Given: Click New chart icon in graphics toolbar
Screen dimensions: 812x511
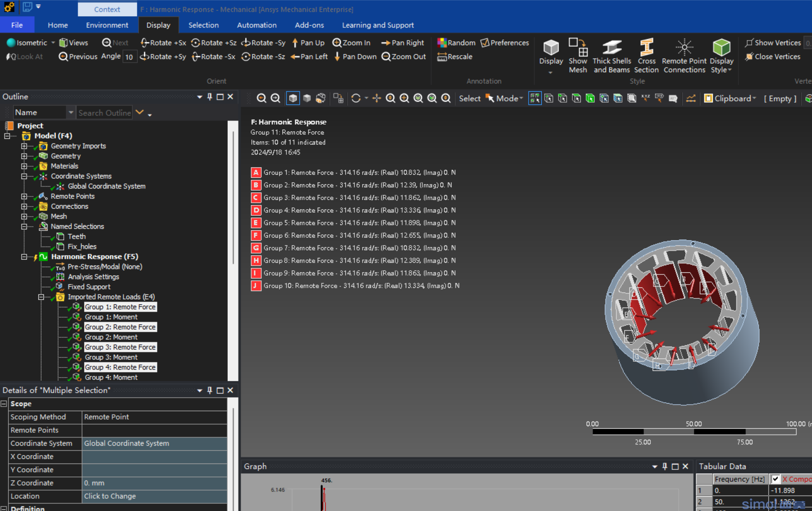Looking at the screenshot, I should (691, 98).
